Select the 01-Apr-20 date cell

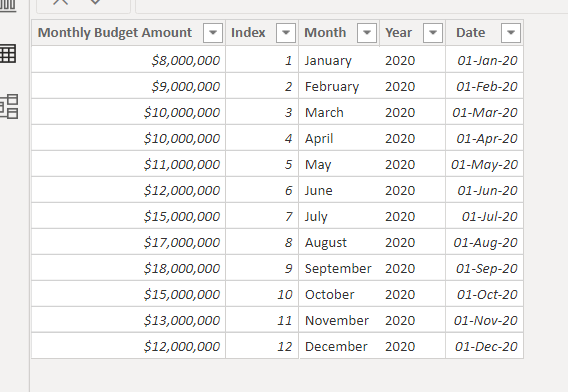tap(484, 138)
